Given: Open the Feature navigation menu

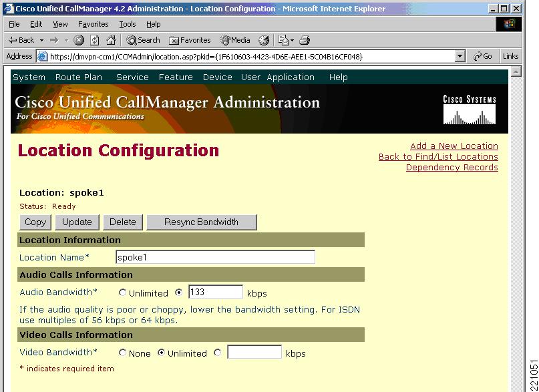Looking at the screenshot, I should coord(176,77).
